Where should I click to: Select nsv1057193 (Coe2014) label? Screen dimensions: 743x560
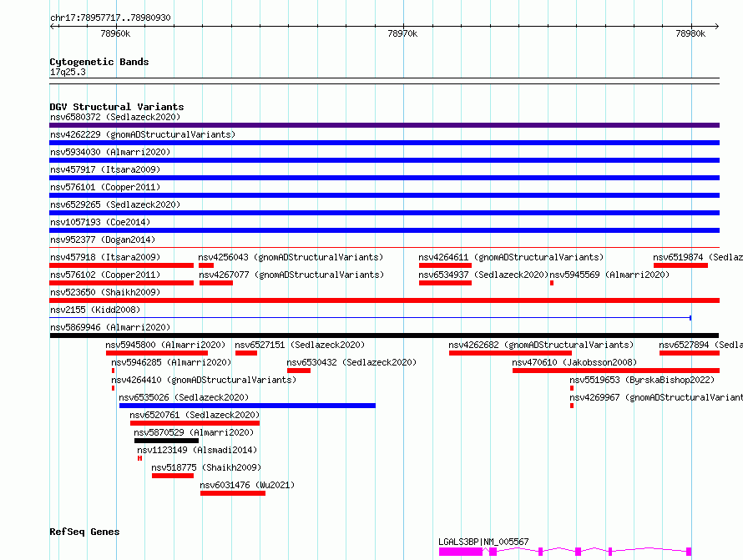pyautogui.click(x=100, y=222)
